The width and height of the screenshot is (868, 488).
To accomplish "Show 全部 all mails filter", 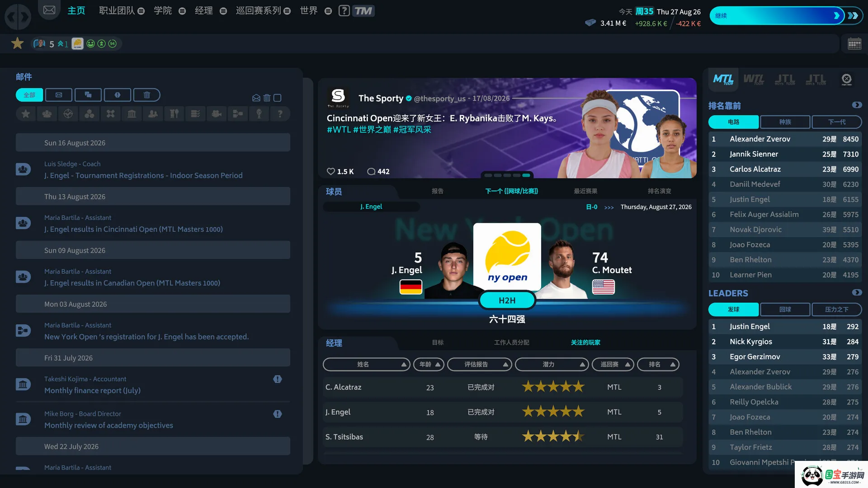I will 29,95.
